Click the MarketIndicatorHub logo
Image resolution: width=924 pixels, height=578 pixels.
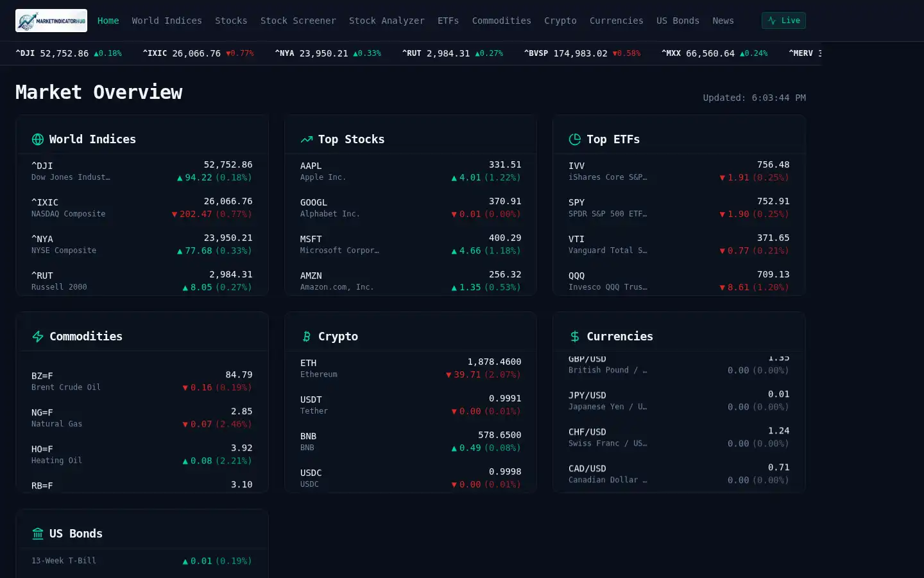51,21
